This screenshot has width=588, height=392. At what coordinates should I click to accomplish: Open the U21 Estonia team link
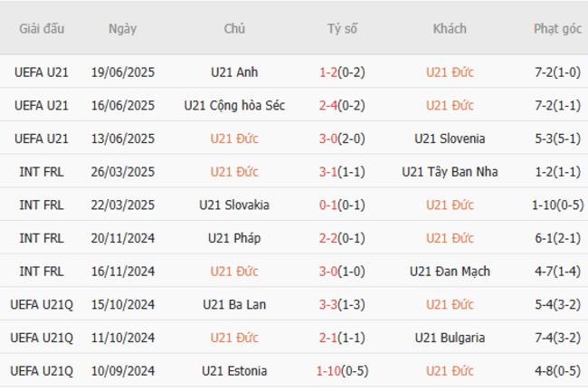point(234,371)
